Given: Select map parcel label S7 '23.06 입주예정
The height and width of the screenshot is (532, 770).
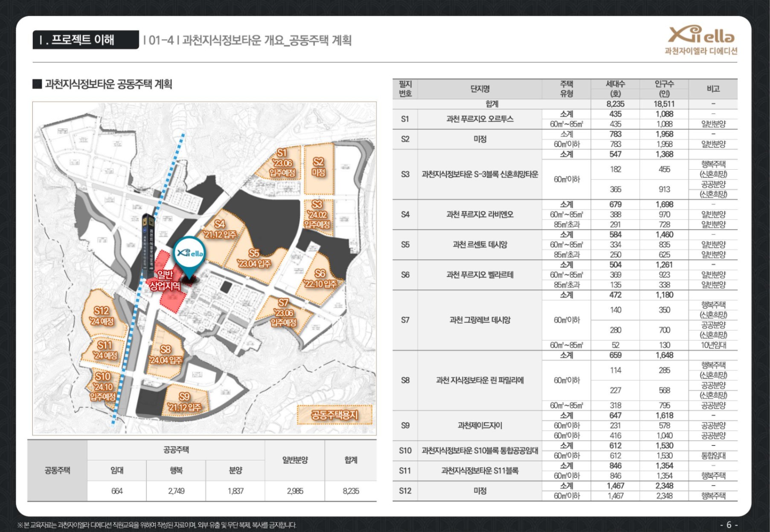Looking at the screenshot, I should (284, 312).
